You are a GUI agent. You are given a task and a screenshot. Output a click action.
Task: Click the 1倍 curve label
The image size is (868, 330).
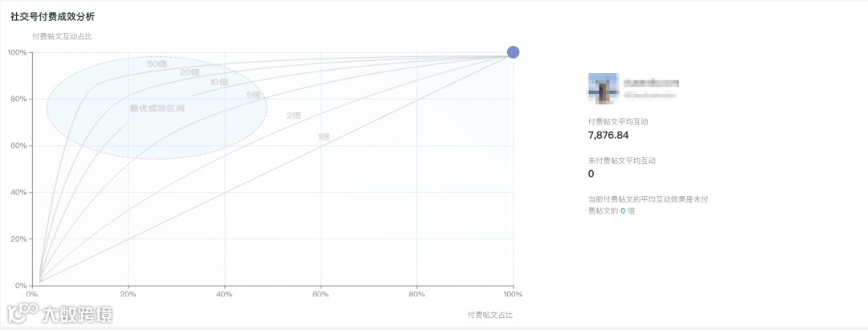323,136
